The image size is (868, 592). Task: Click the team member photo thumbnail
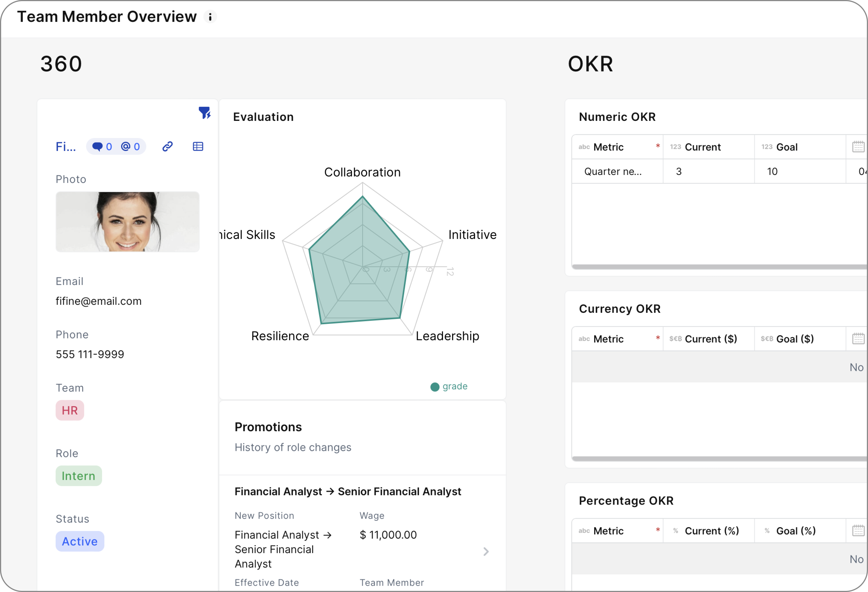[x=127, y=222]
